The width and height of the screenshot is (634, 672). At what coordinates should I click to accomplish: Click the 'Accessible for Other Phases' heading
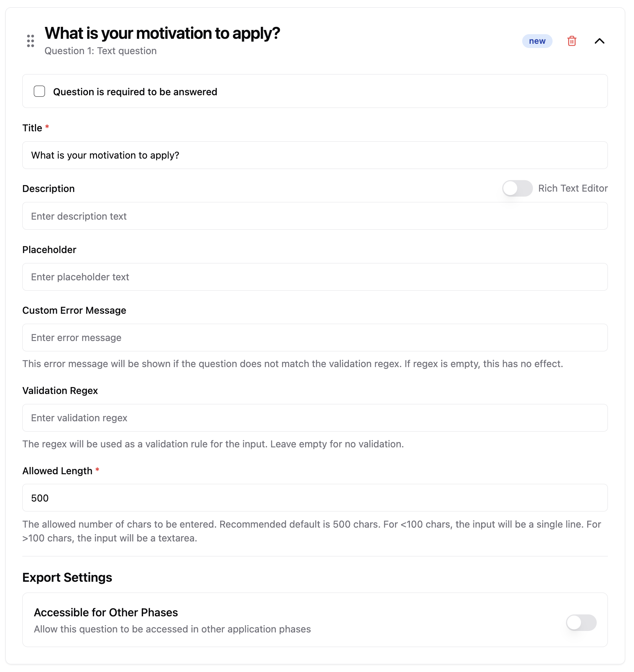106,612
